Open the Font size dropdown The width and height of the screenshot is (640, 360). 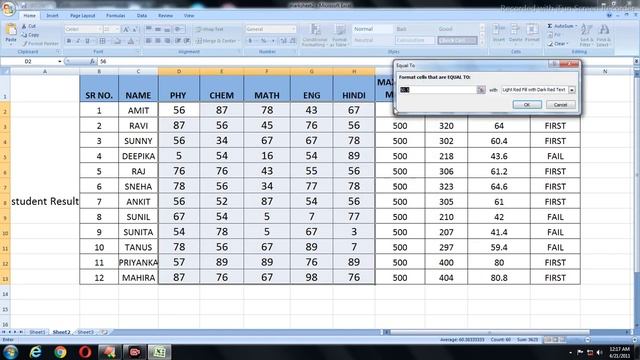tap(117, 29)
